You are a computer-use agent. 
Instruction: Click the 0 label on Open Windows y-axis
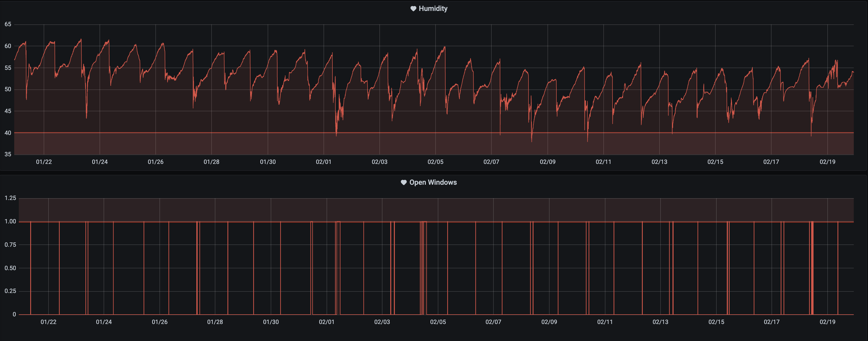[14, 314]
